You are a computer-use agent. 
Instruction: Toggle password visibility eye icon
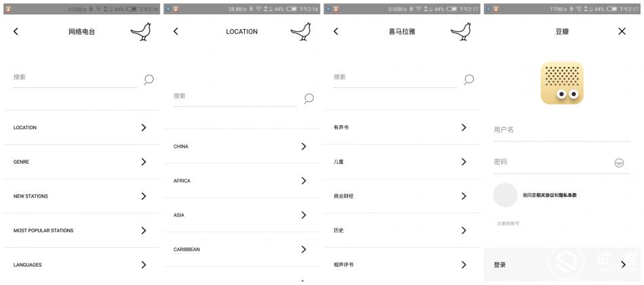pyautogui.click(x=619, y=162)
